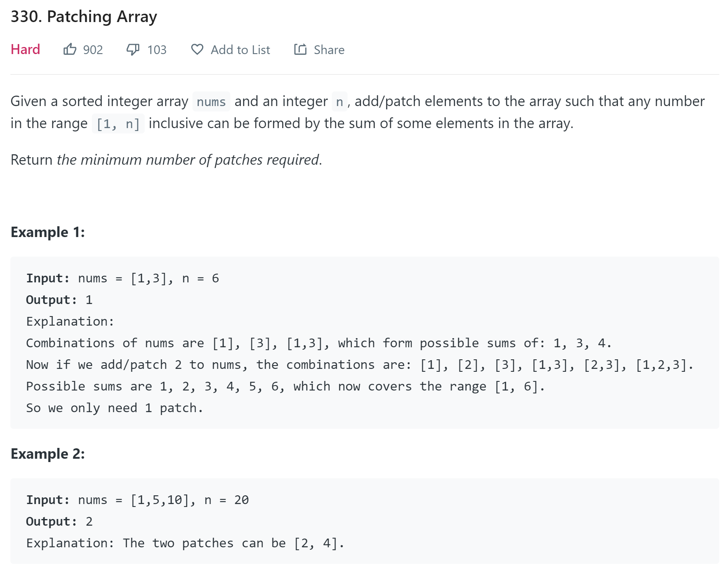Click the 103 dislikes count
This screenshot has height=571, width=728.
(x=157, y=50)
